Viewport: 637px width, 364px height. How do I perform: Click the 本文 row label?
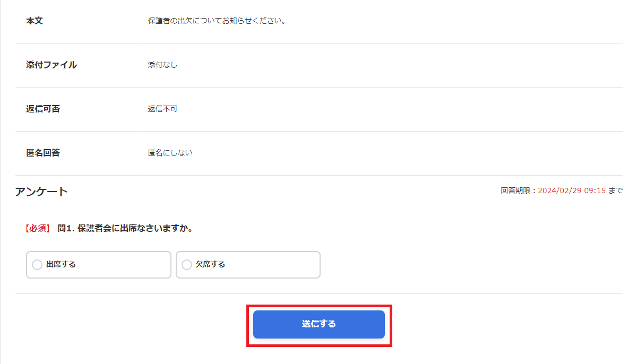pyautogui.click(x=35, y=21)
